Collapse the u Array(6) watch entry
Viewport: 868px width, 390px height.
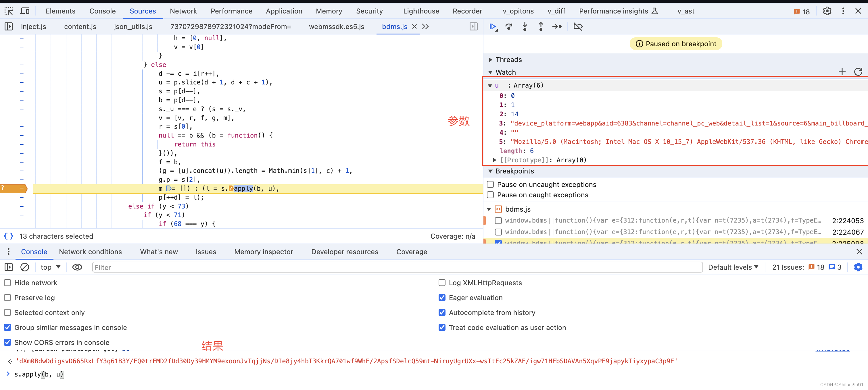tap(490, 86)
